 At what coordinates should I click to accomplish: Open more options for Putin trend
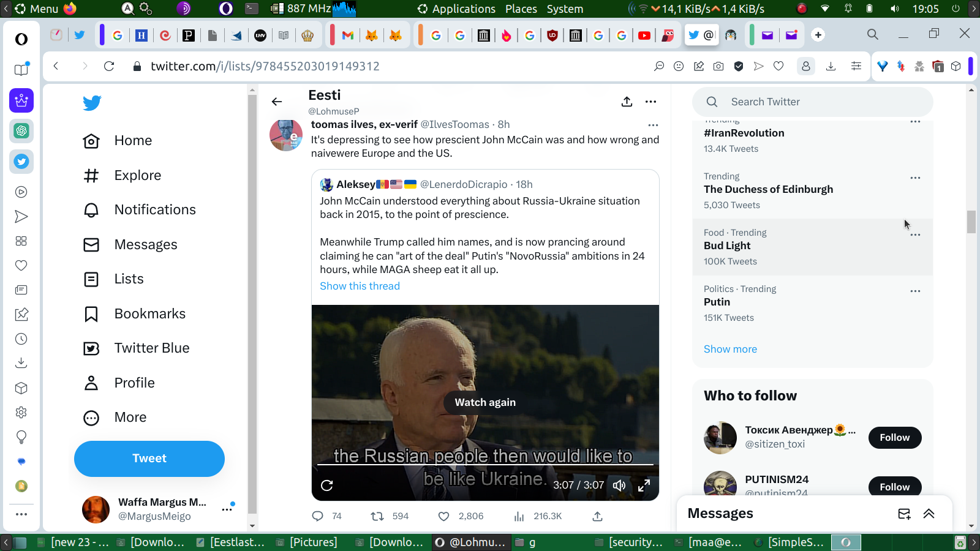(x=915, y=291)
